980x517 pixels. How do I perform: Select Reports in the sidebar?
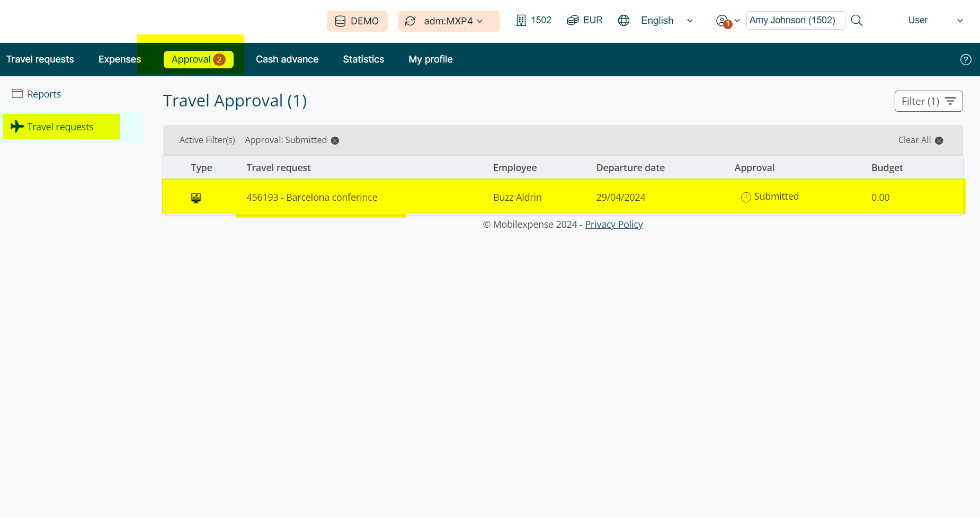[44, 94]
